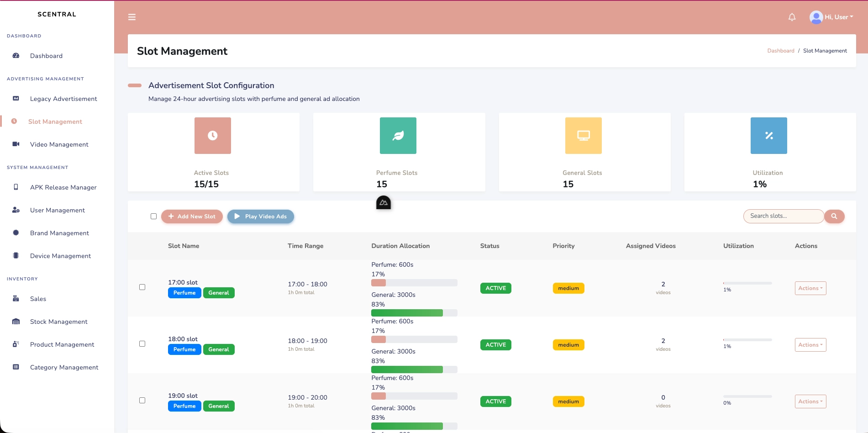Open the Actions menu on the 17:00 slot

click(810, 288)
